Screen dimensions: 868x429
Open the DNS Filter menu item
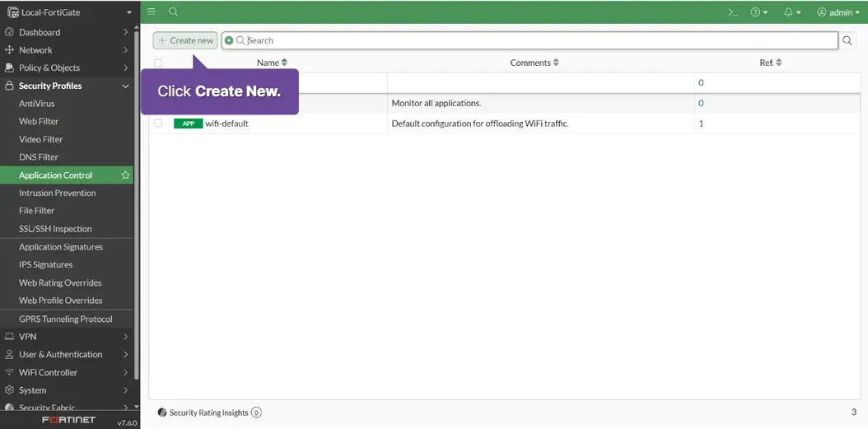(67, 157)
